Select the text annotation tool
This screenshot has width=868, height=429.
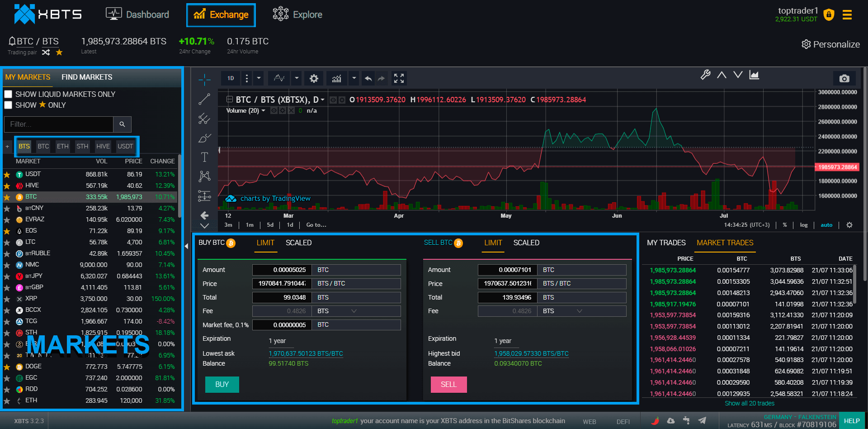(204, 157)
